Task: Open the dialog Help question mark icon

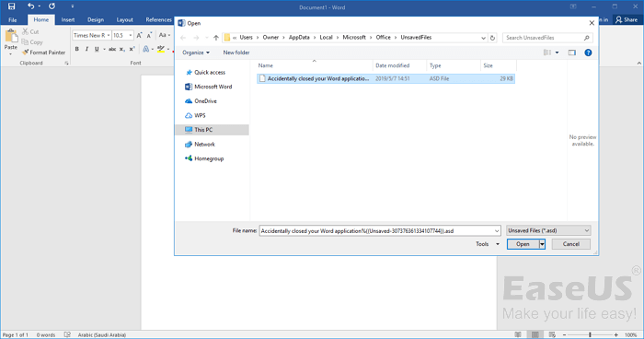Action: [588, 53]
